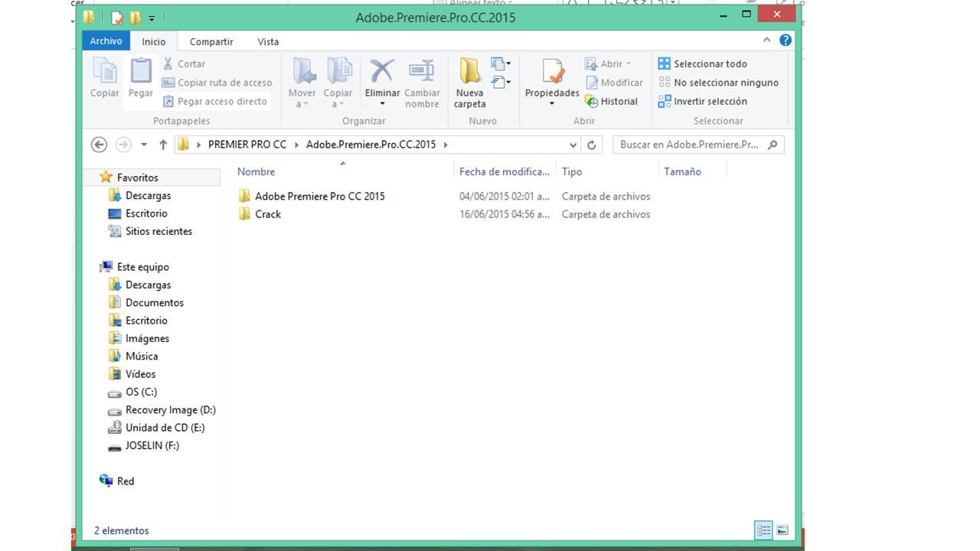Click the Abrir ribbon button
Image resolution: width=980 pixels, height=551 pixels.
(x=608, y=64)
